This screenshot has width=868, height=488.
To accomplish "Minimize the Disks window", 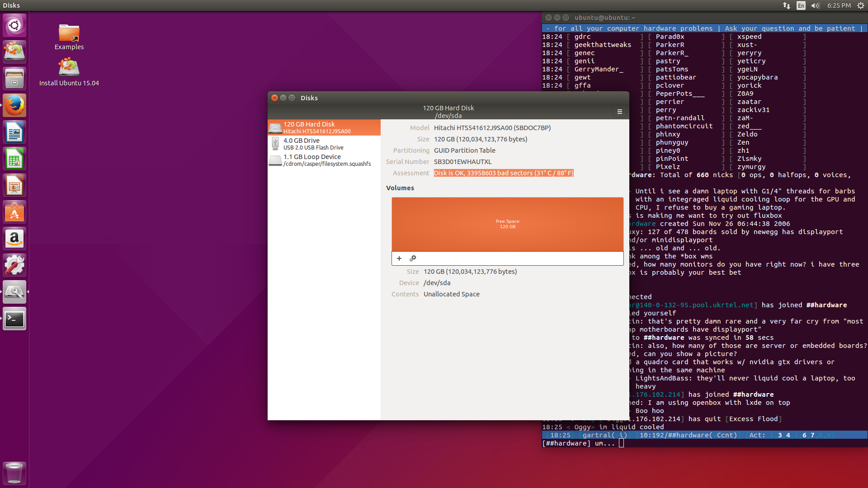I will [x=283, y=98].
